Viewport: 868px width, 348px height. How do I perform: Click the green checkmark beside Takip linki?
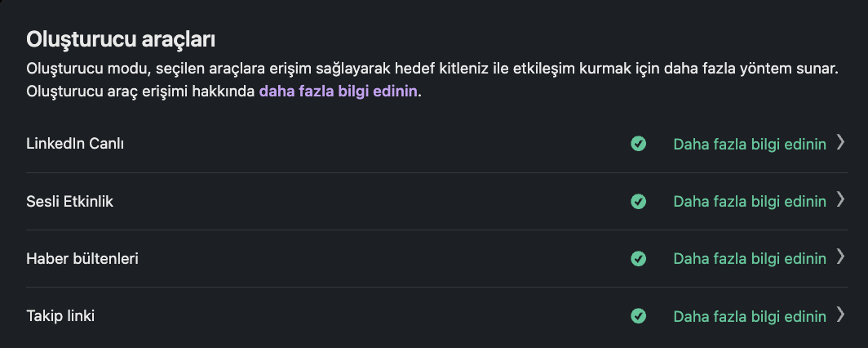(x=638, y=316)
